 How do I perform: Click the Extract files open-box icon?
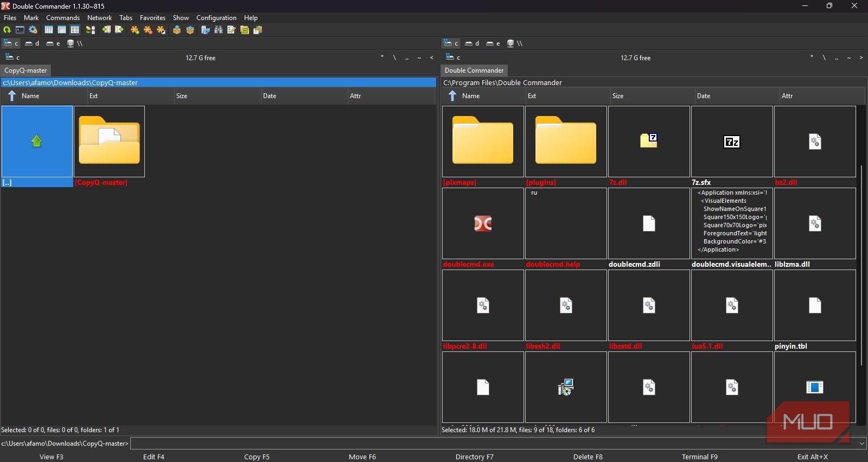pos(190,30)
